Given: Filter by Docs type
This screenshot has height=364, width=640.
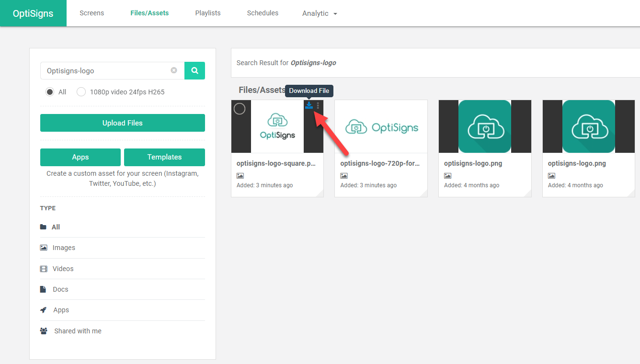Looking at the screenshot, I should [x=60, y=289].
